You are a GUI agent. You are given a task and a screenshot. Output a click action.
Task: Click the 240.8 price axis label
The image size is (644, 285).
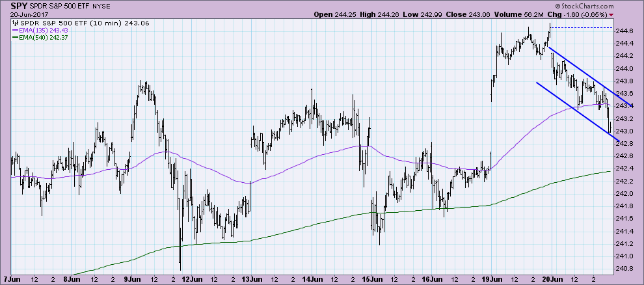(624, 269)
